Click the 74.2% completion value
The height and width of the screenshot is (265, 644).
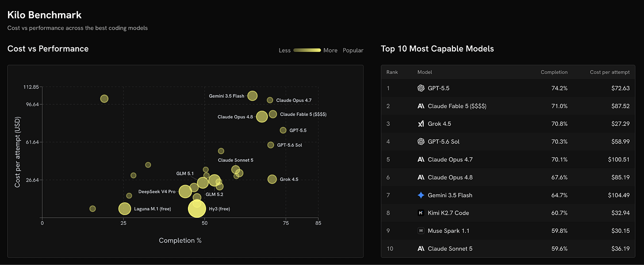[x=560, y=88]
